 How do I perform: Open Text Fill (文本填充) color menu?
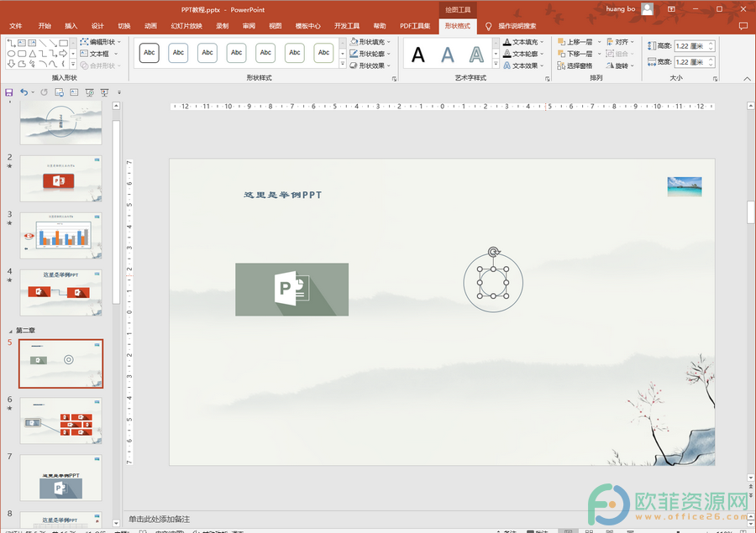(x=523, y=42)
